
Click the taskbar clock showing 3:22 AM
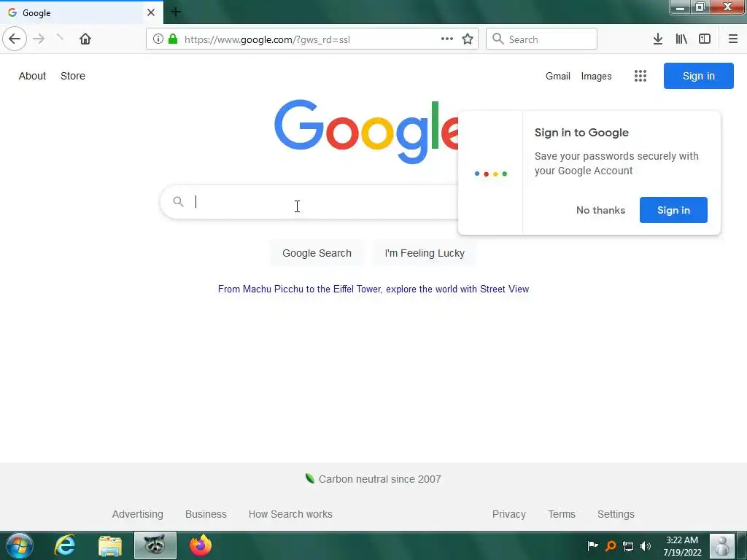tap(682, 546)
